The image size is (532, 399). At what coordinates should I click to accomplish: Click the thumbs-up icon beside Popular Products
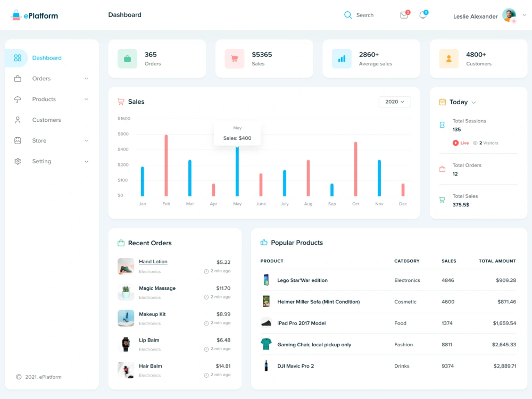(x=264, y=242)
